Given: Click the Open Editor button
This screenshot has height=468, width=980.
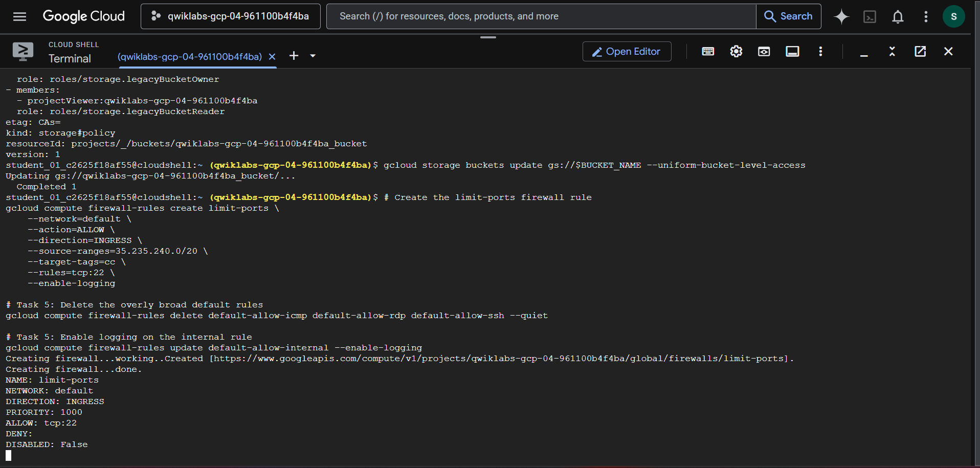Looking at the screenshot, I should coord(627,52).
